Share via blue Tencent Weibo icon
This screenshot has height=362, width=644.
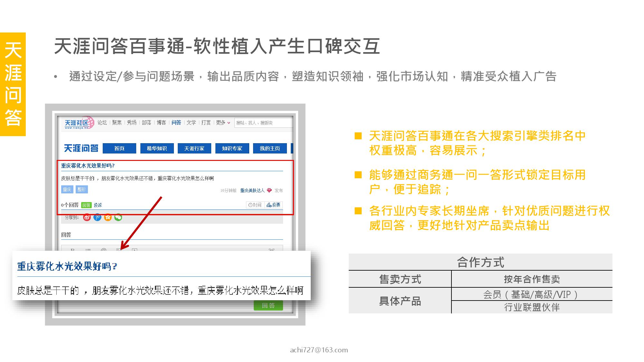pos(97,218)
